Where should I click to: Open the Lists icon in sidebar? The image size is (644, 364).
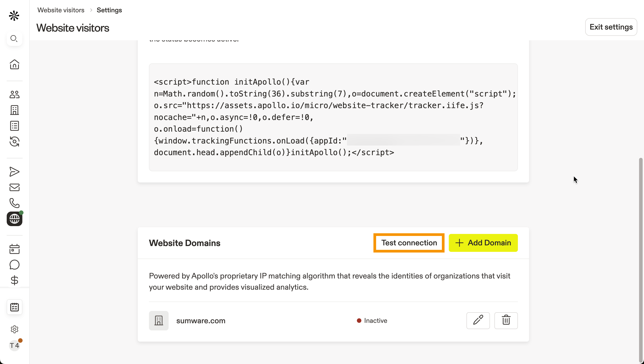click(x=15, y=126)
